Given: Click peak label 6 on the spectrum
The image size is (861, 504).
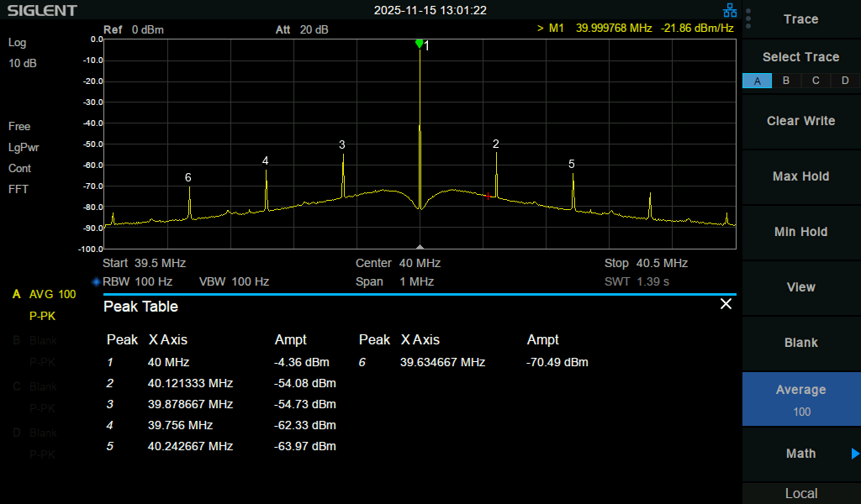Looking at the screenshot, I should coord(188,177).
